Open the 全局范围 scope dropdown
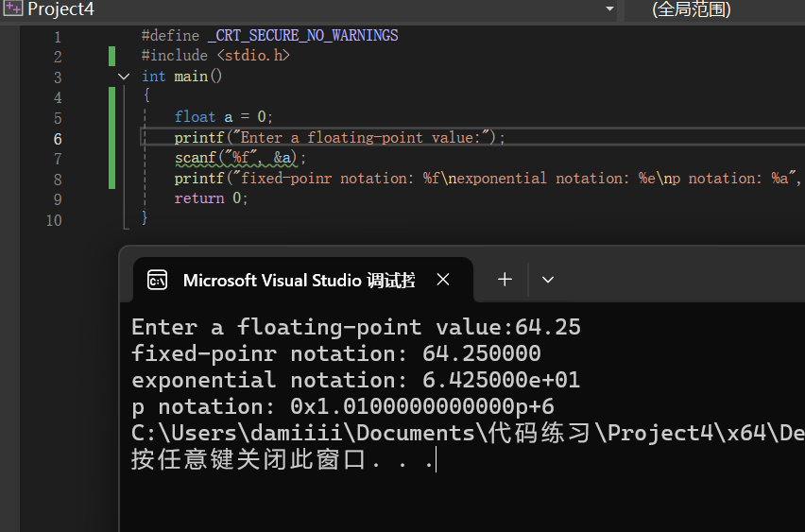The height and width of the screenshot is (532, 805). coord(691,9)
